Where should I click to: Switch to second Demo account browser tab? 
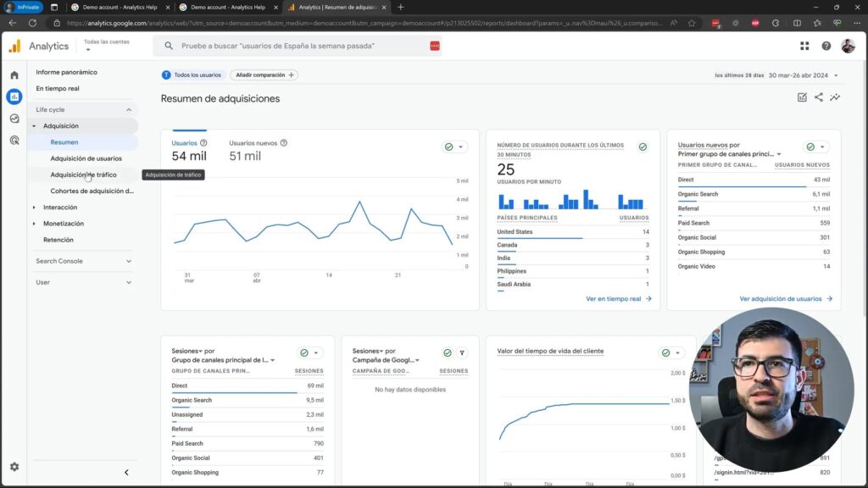point(228,7)
